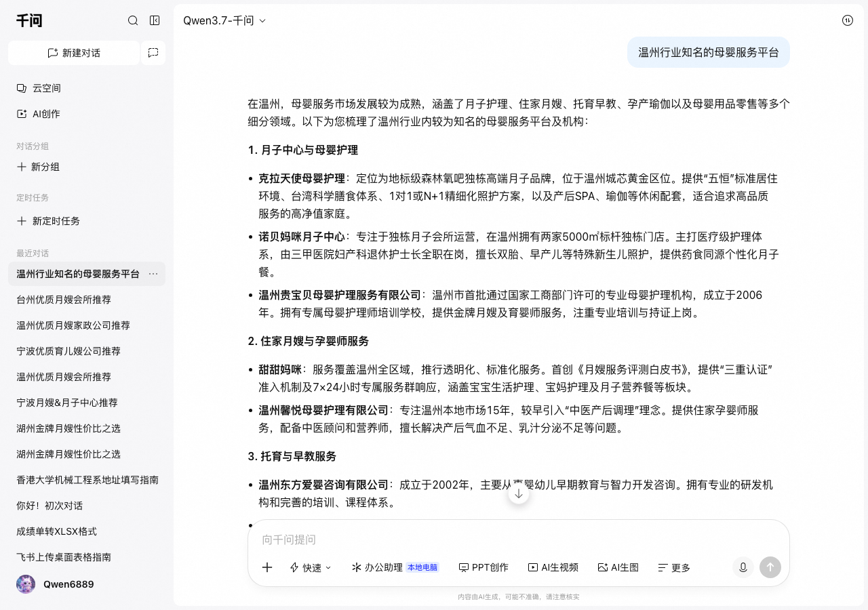The width and height of the screenshot is (868, 610).
Task: Click the 千问 logo title
Action: point(29,20)
